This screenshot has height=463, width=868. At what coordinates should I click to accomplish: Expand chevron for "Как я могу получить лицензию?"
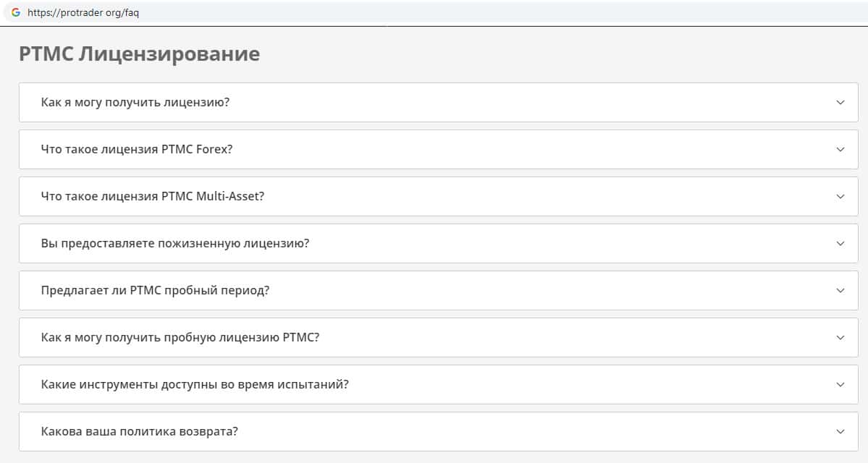(x=840, y=103)
